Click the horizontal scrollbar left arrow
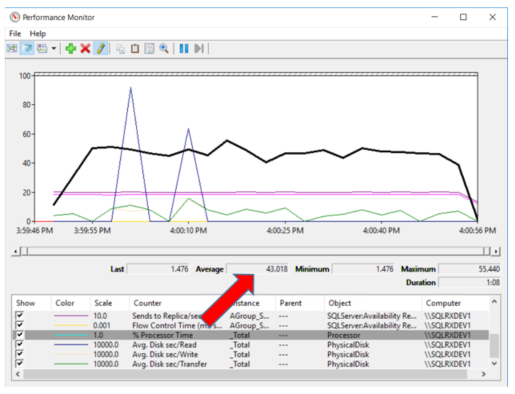Image resolution: width=515 pixels, height=394 pixels. (x=18, y=374)
